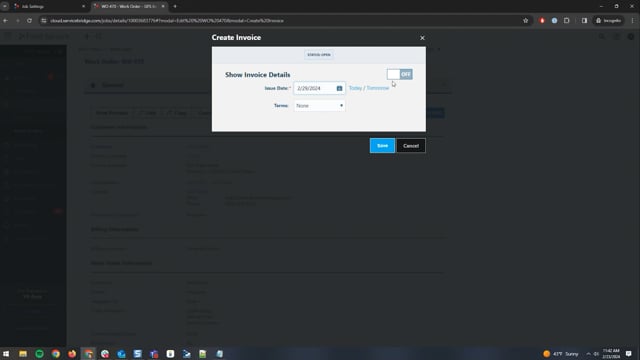Open the browser side panel
This screenshot has height=360, width=640.
pyautogui.click(x=584, y=20)
